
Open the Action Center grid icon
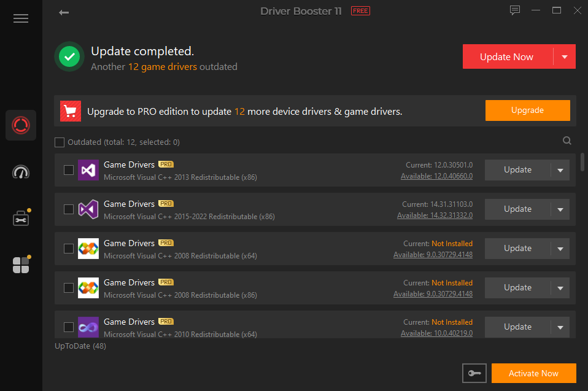(x=20, y=264)
